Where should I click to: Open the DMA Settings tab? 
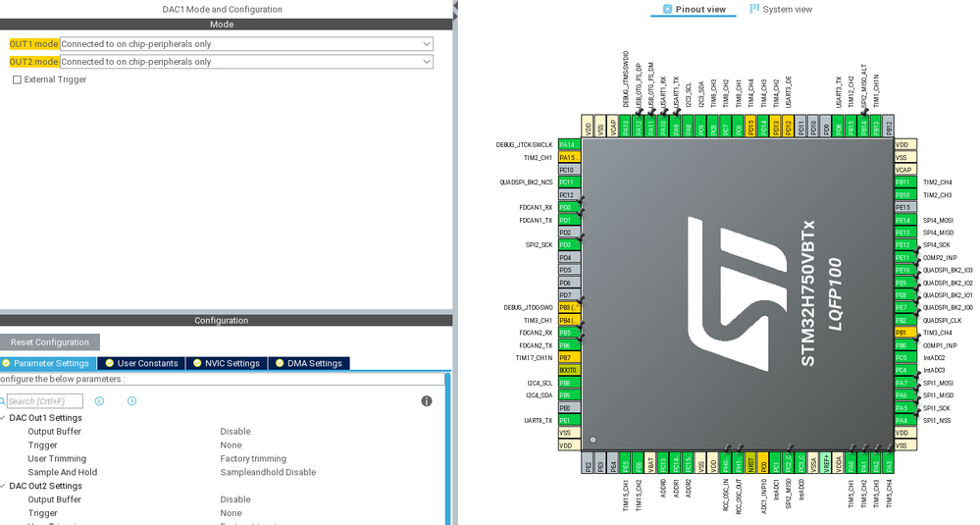(x=309, y=363)
